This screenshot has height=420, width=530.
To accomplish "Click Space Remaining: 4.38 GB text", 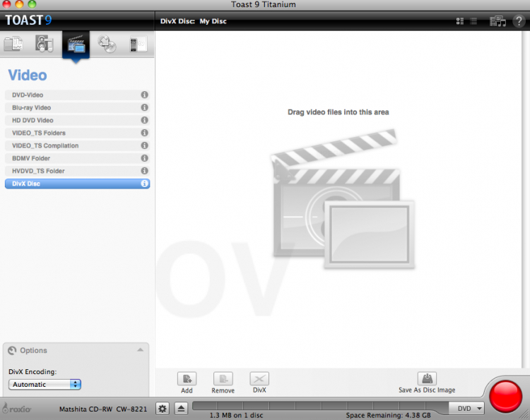I will point(388,415).
